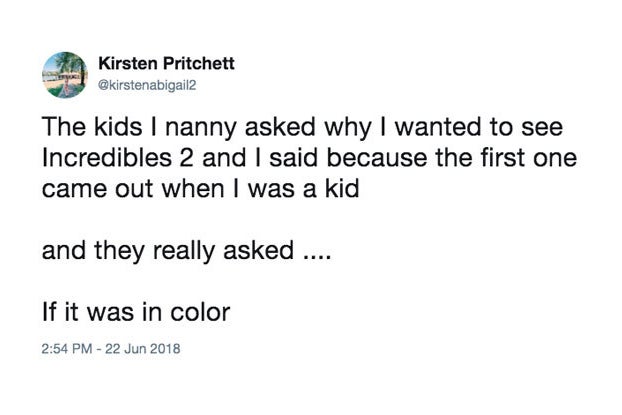Click the display name Kirsten Pritchett

(166, 63)
